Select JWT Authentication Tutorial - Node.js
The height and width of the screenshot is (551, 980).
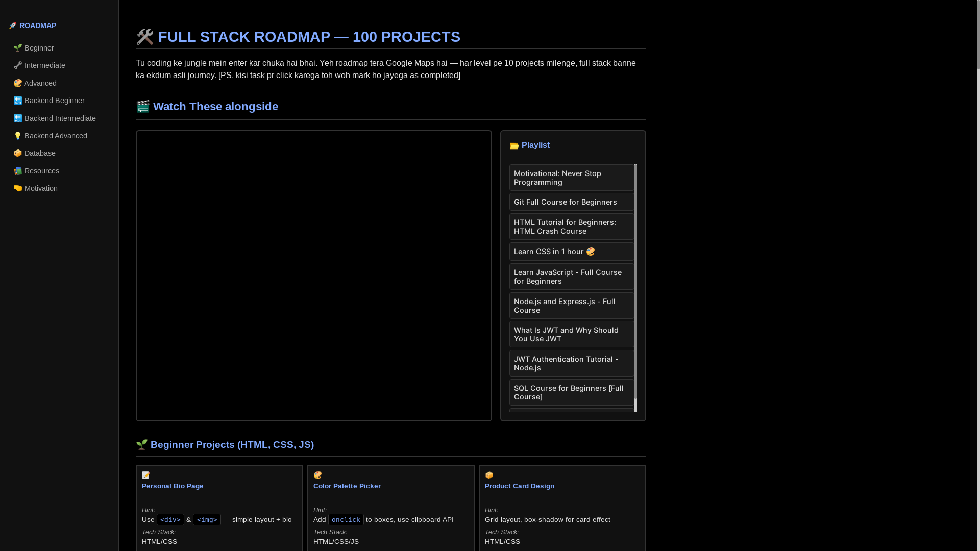(572, 363)
